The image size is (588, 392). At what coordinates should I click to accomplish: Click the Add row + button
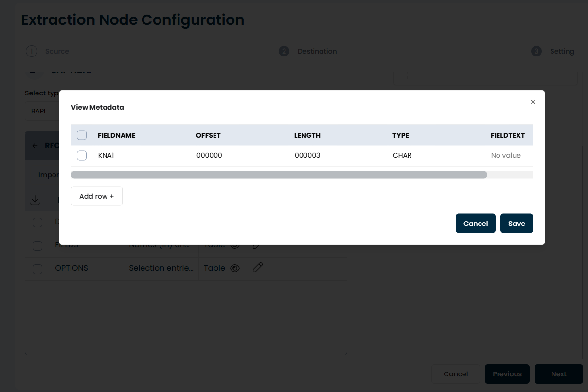point(96,196)
